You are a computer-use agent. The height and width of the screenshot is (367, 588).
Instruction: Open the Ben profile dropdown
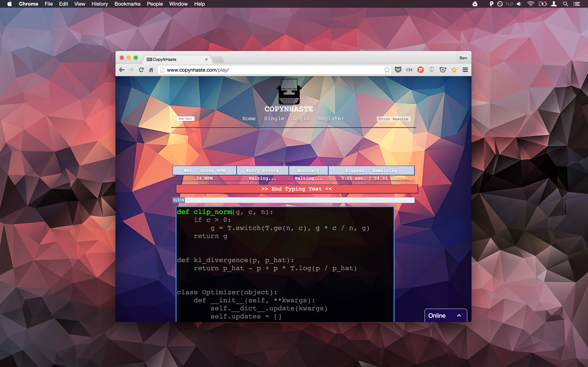463,58
